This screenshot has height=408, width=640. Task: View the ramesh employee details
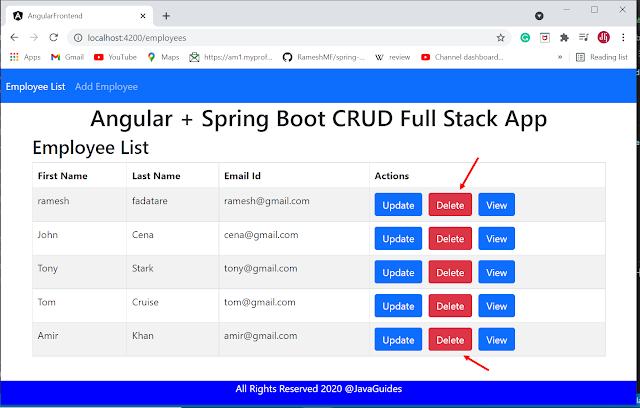pyautogui.click(x=496, y=205)
